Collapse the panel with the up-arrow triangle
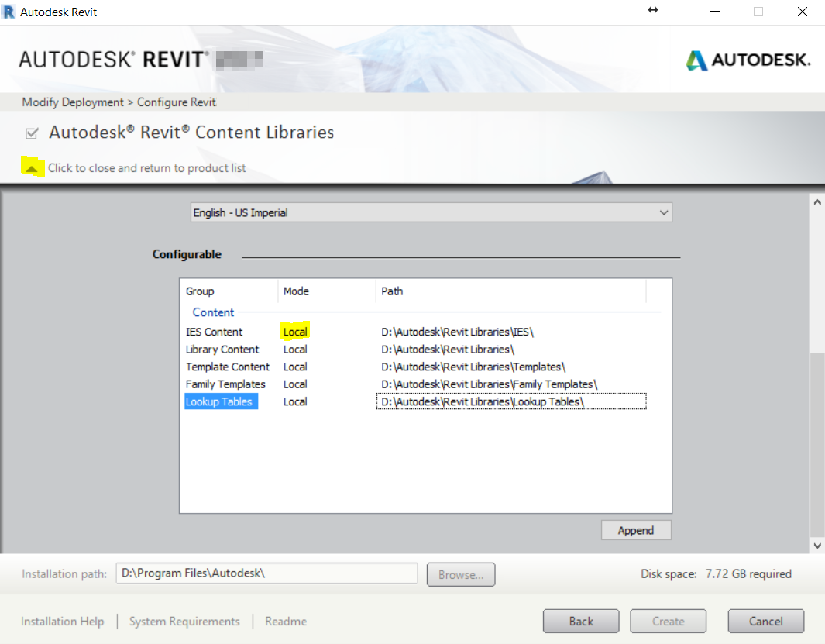The height and width of the screenshot is (644, 825). tap(32, 168)
